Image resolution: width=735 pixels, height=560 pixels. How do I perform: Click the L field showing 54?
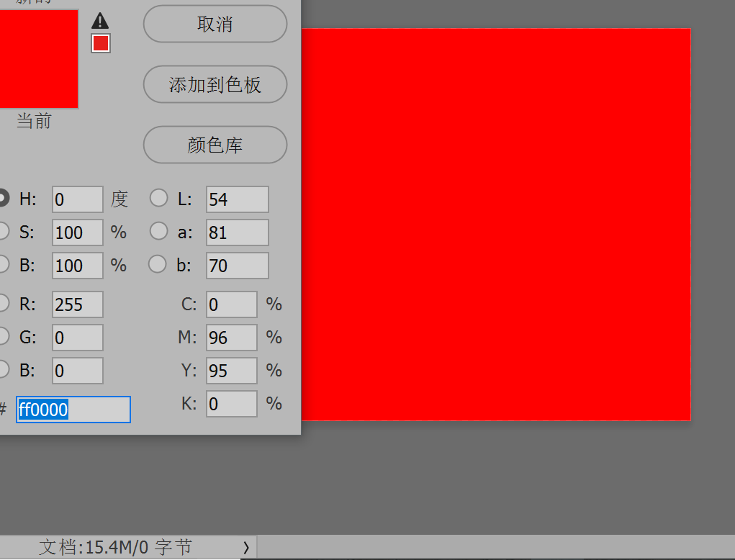pyautogui.click(x=237, y=199)
